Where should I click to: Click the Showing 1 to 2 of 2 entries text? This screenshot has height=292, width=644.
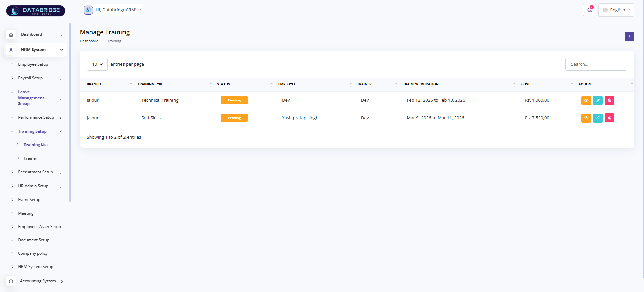point(114,137)
